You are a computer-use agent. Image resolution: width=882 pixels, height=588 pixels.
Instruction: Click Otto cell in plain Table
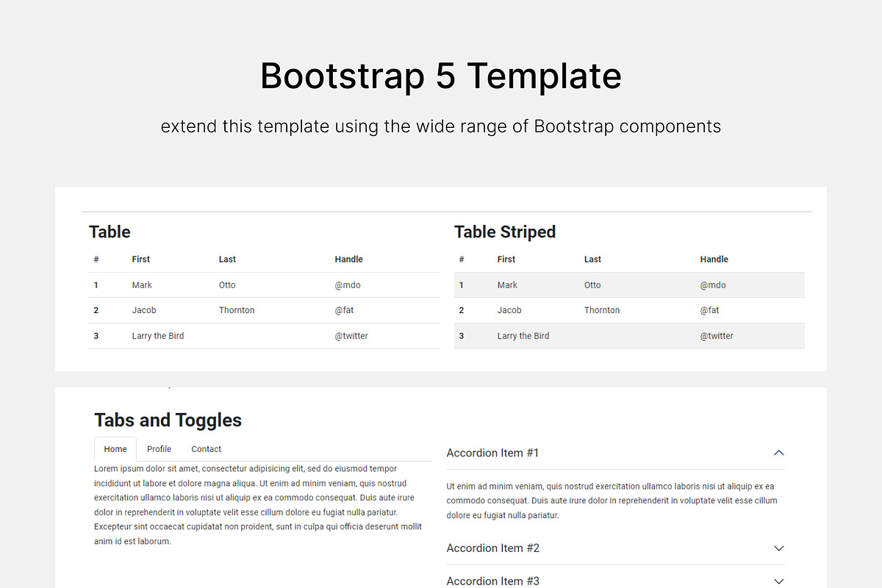click(227, 285)
